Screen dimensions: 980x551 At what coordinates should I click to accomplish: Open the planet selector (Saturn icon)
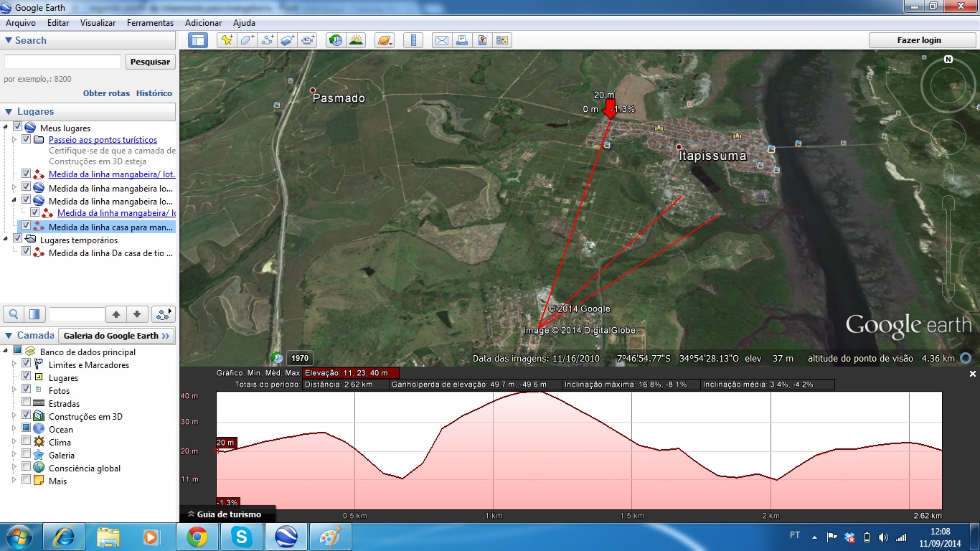coord(385,40)
